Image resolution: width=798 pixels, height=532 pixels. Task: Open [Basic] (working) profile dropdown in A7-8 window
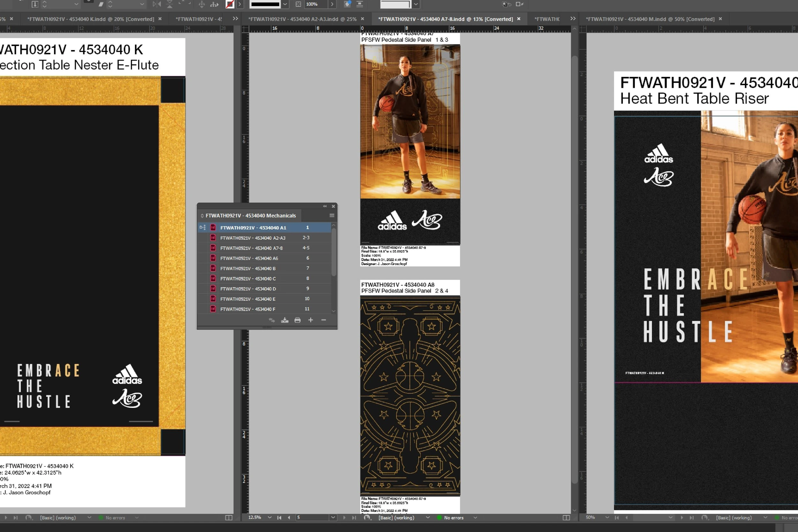[x=428, y=517]
